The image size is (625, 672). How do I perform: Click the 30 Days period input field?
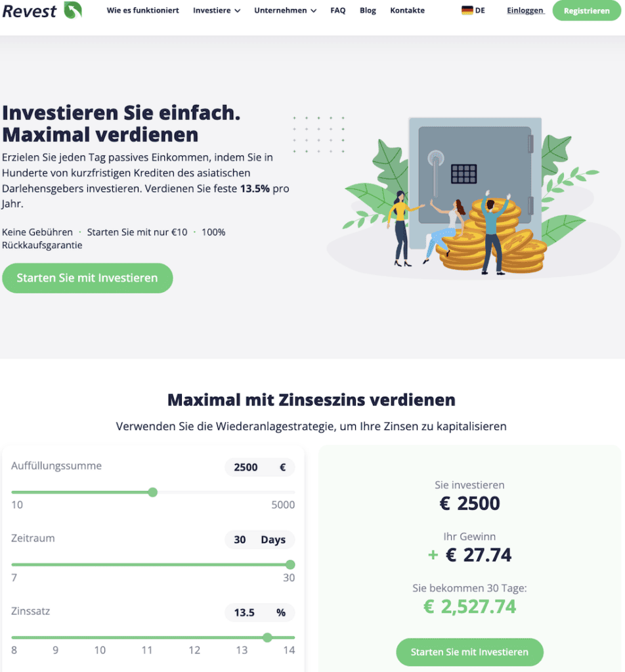(259, 540)
